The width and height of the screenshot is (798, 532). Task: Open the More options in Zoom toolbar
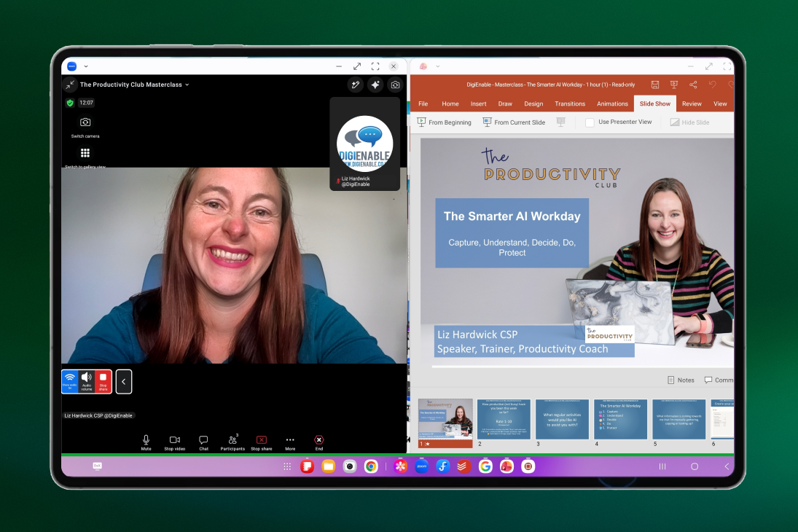290,443
